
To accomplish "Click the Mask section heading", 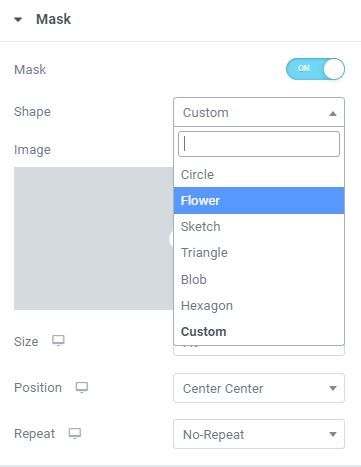I will coord(53,19).
